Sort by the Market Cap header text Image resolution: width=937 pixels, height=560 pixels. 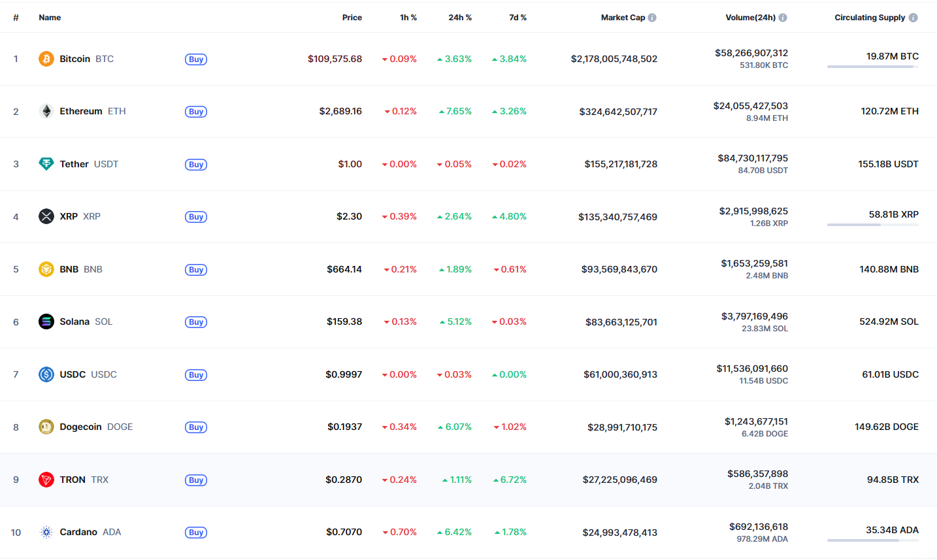623,18
